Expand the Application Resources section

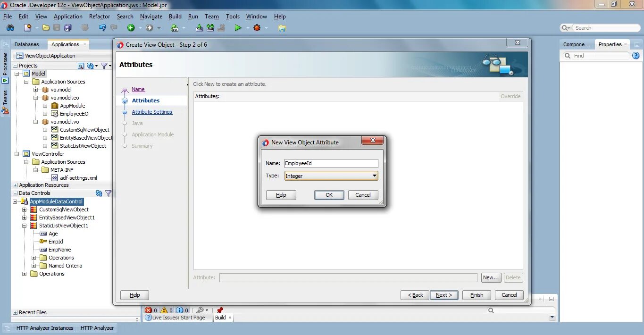[16, 185]
